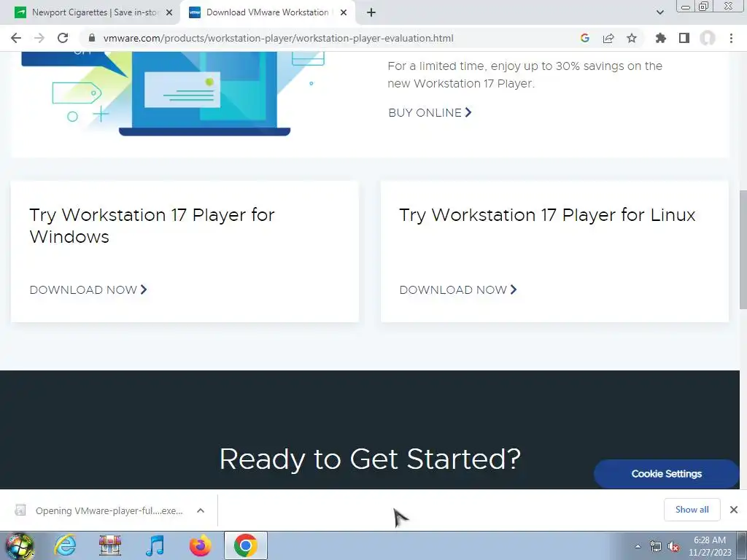The width and height of the screenshot is (747, 560).
Task: View site security lock info
Action: [92, 38]
